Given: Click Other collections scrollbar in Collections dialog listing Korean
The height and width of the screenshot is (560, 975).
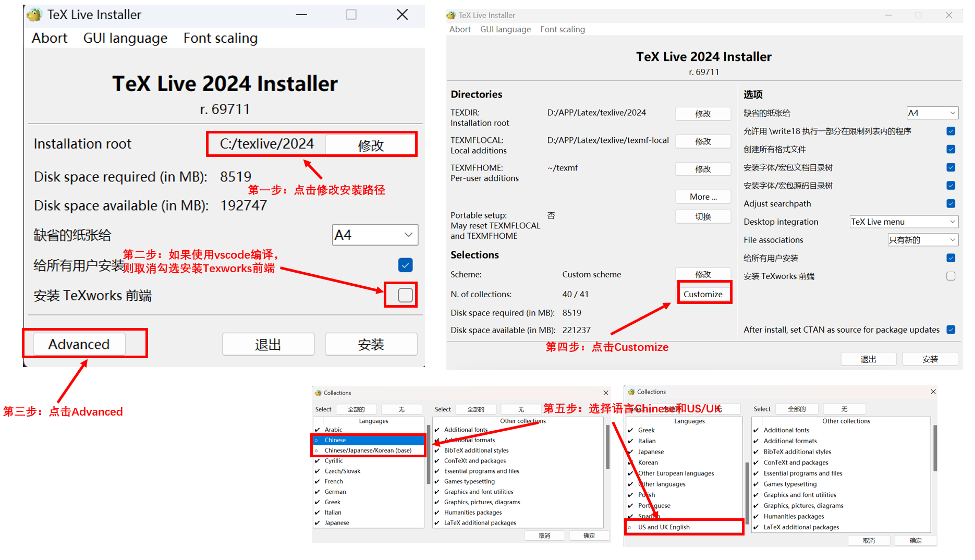Looking at the screenshot, I should [x=935, y=448].
